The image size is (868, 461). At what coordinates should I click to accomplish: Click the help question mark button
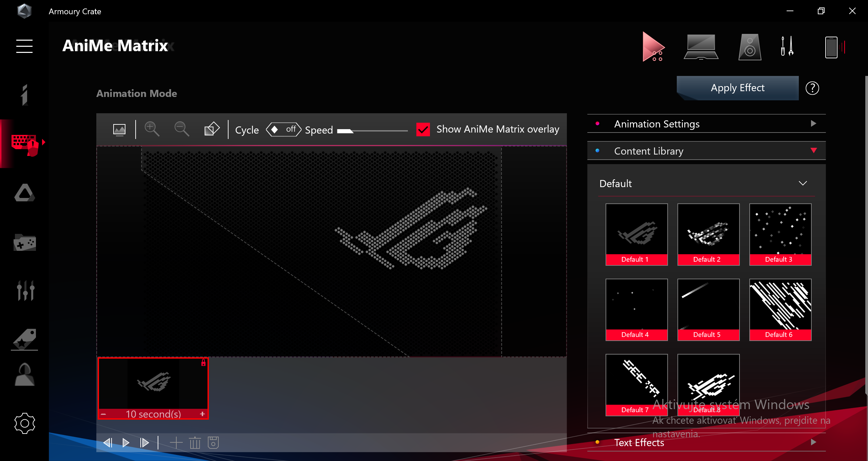pos(812,88)
